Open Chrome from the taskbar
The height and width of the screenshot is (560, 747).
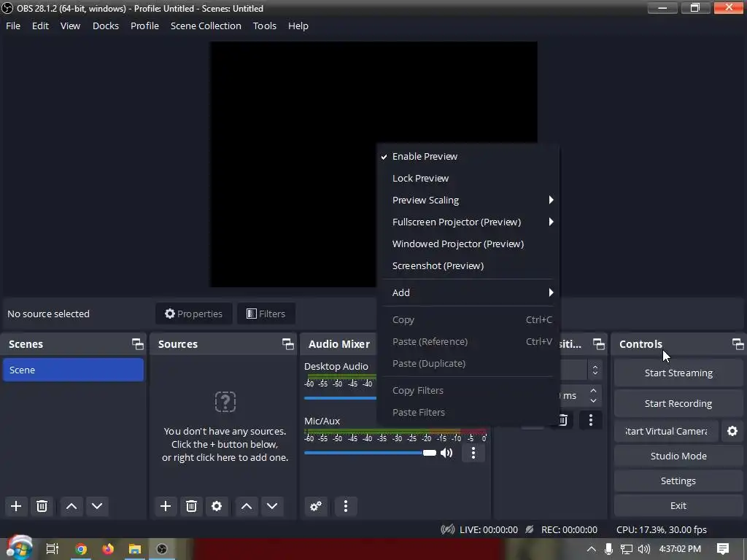pos(81,549)
